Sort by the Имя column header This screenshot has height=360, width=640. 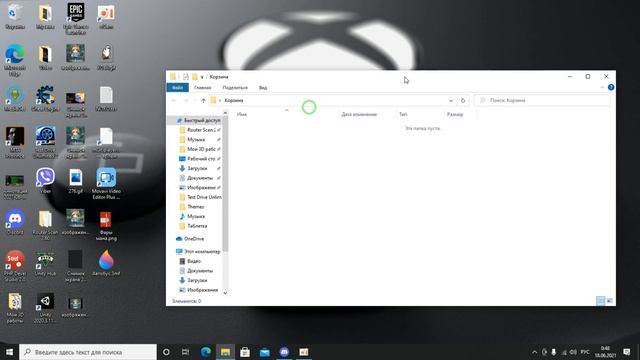(x=286, y=114)
